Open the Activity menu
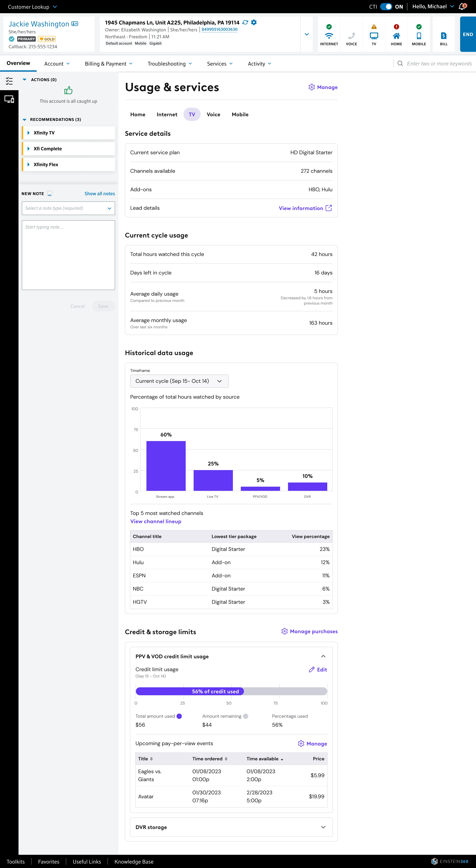The height and width of the screenshot is (868, 476). pos(260,64)
